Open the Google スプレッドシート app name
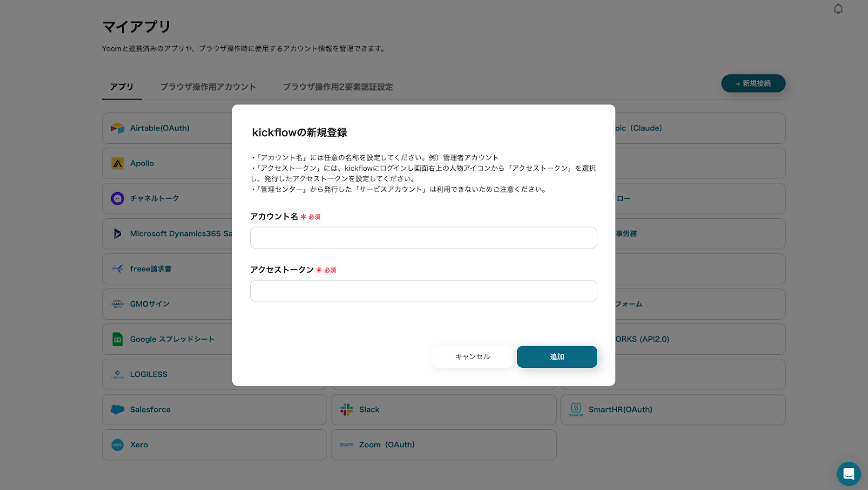Screen dimensions: 868x490 172,339
